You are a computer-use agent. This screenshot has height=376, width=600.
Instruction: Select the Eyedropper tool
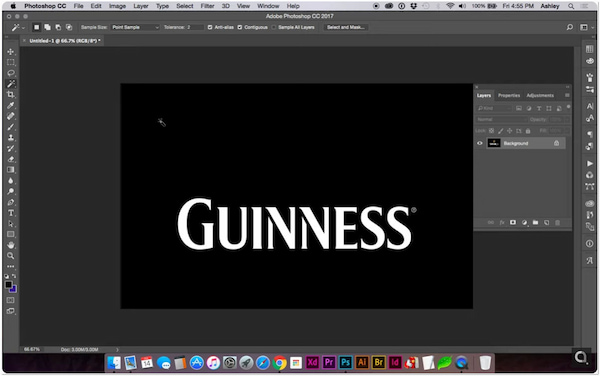[11, 105]
